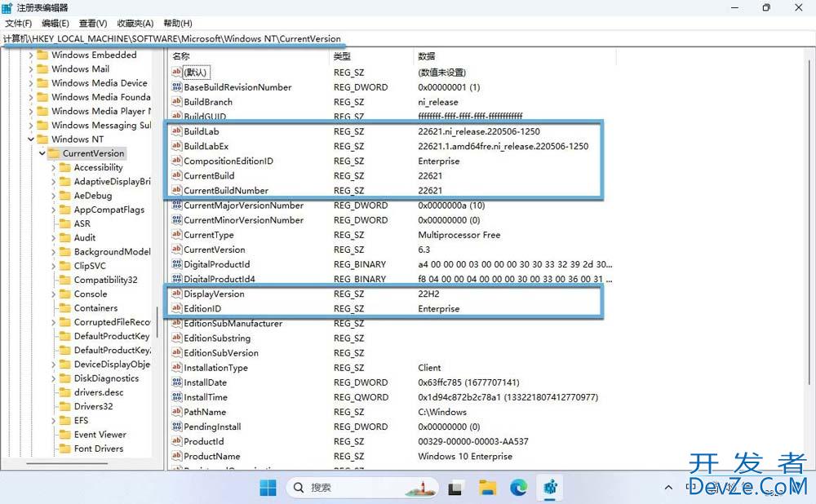This screenshot has height=504, width=816.
Task: Select the InstallationType value row
Action: click(392, 368)
